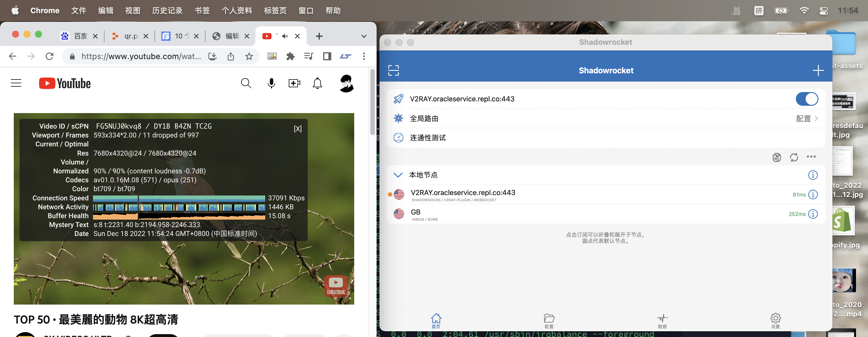Open YouTube notifications bell
Viewport: 868px width, 337px height.
click(x=317, y=83)
